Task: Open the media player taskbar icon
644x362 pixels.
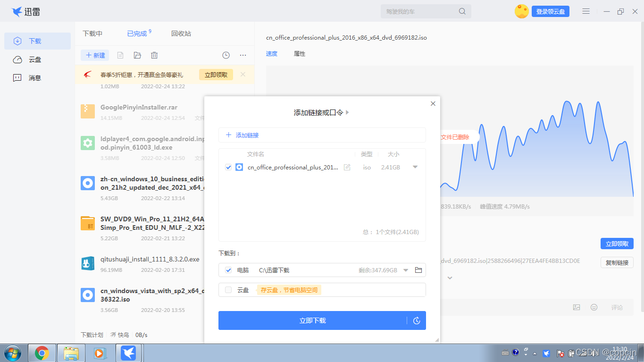Action: point(100,353)
